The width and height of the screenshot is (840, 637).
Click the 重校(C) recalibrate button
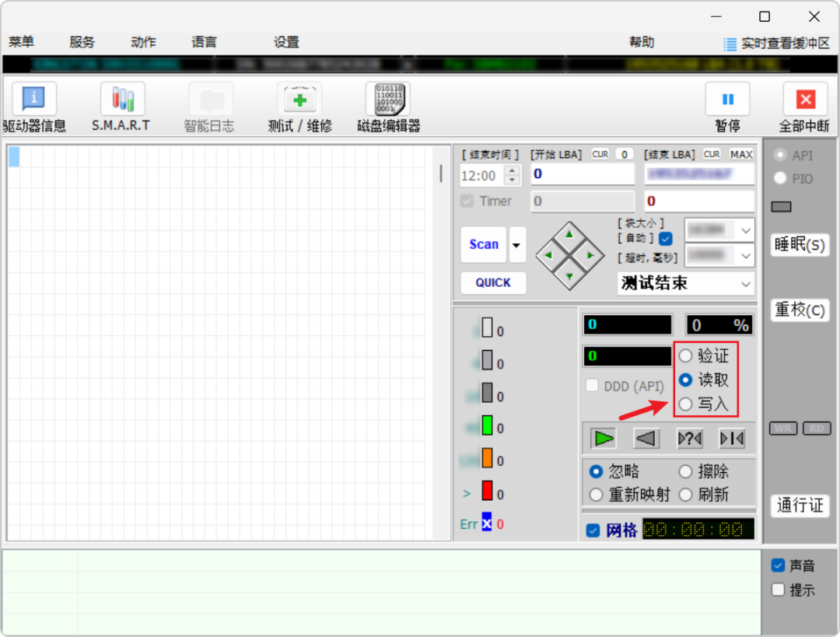[x=800, y=310]
